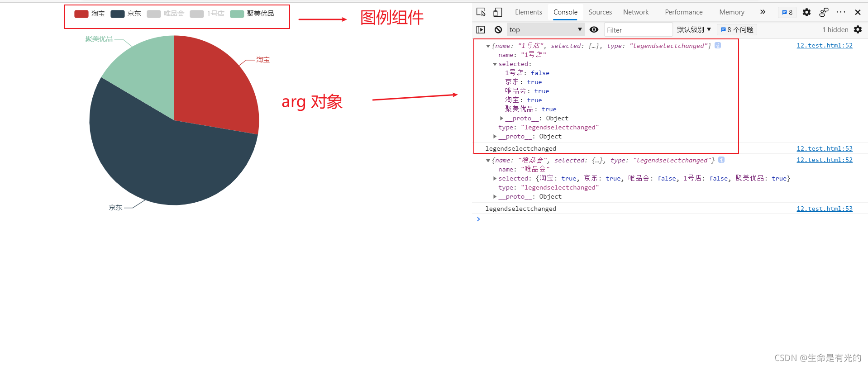Switch to Performance tab
The height and width of the screenshot is (366, 868).
[x=684, y=12]
